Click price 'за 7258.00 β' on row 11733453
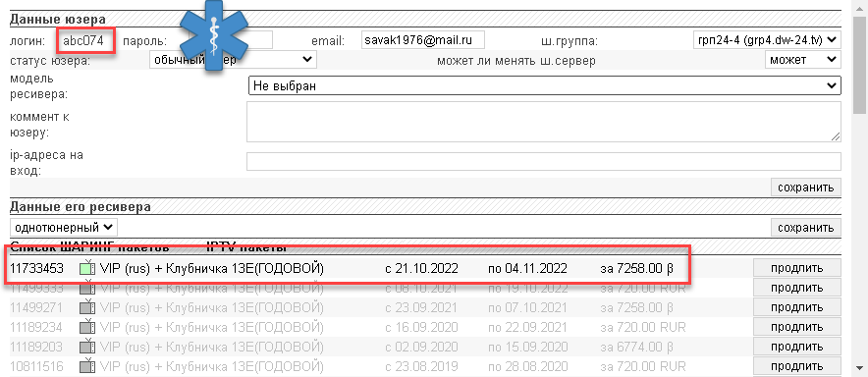This screenshot has width=868, height=377. (637, 269)
